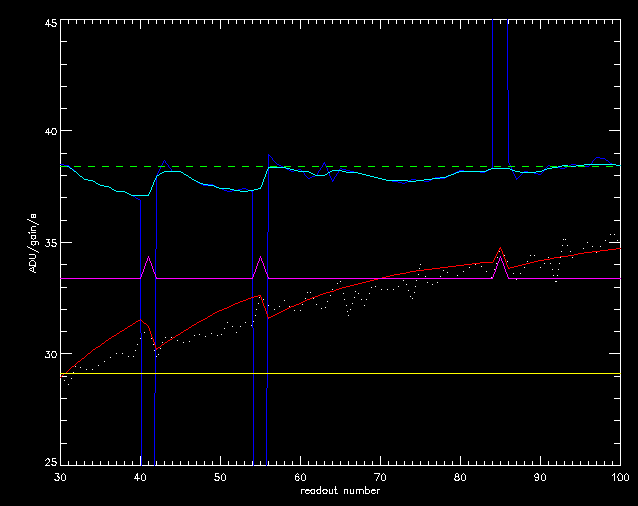The height and width of the screenshot is (506, 638).
Task: Click the red curve peak near readout 55
Action: (x=260, y=296)
